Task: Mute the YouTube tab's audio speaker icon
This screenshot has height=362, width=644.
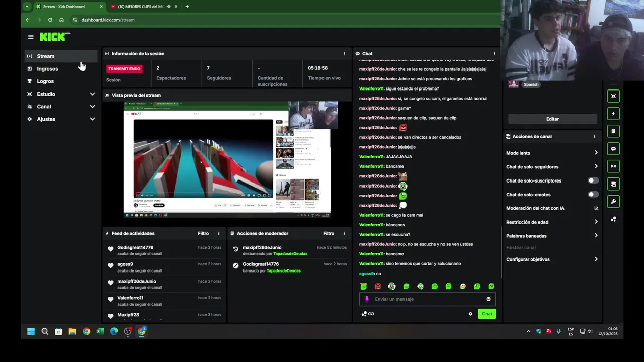Action: pos(168,7)
